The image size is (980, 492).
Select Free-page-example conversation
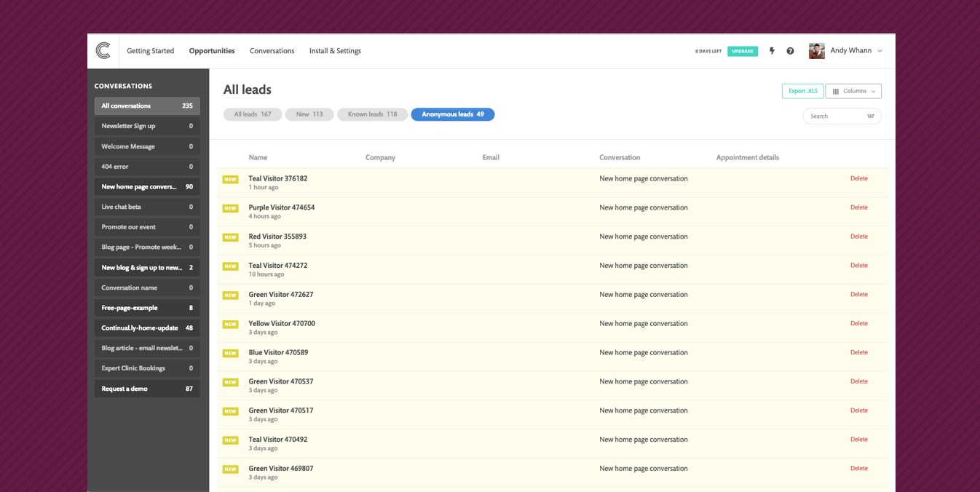[x=147, y=308]
